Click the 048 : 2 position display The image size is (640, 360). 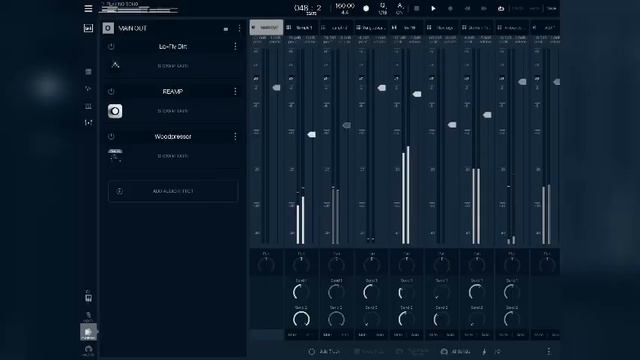click(x=308, y=9)
